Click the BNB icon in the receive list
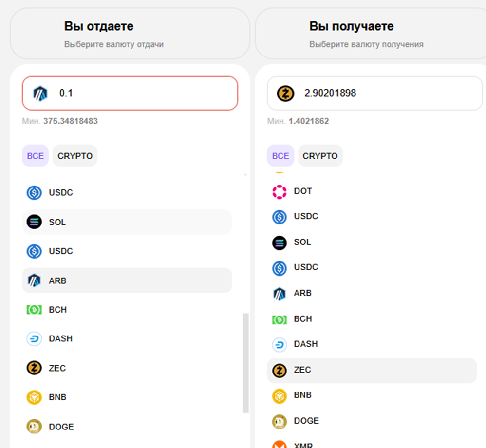 pyautogui.click(x=280, y=395)
